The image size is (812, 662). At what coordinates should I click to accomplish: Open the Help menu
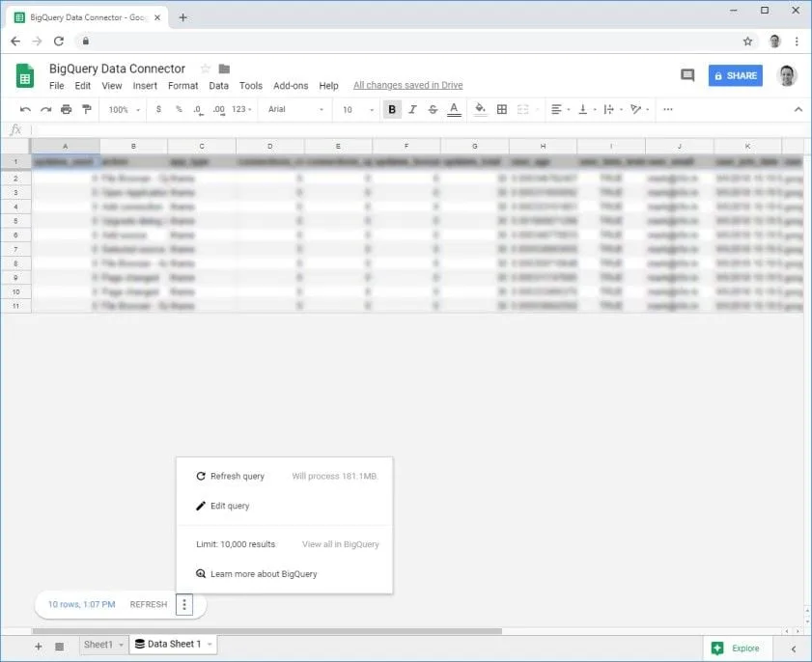[x=328, y=85]
